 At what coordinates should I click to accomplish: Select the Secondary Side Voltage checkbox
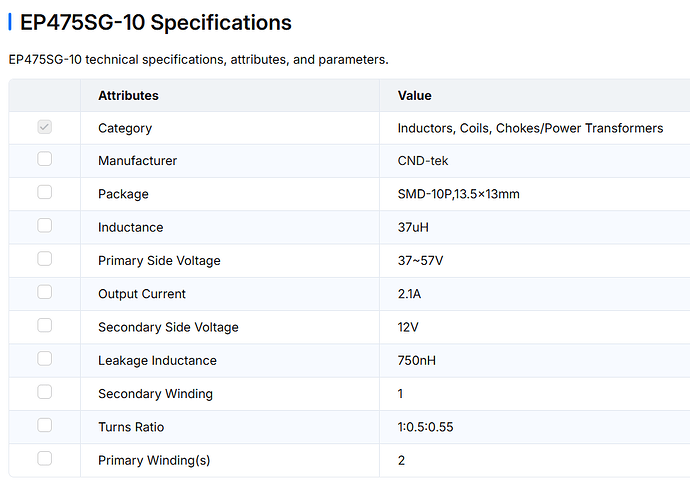44,326
